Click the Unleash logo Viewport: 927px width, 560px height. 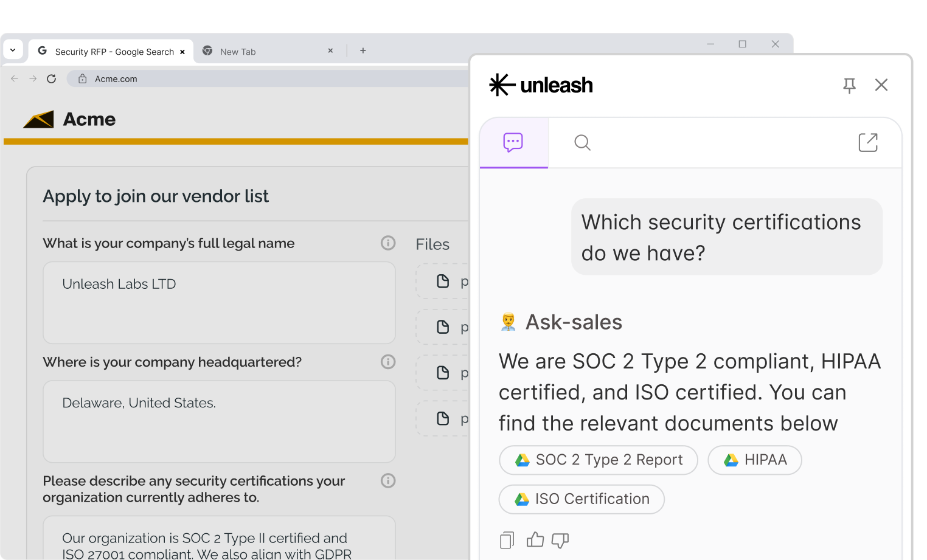541,85
